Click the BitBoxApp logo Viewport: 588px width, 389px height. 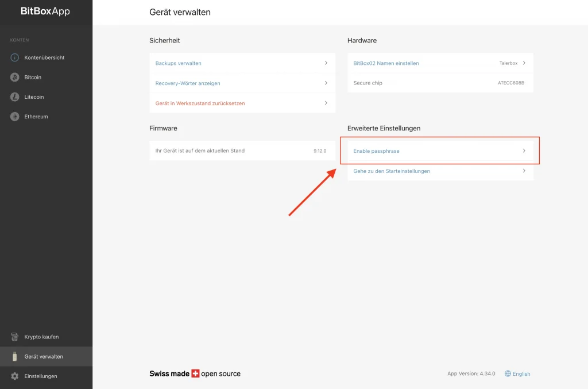click(x=45, y=11)
